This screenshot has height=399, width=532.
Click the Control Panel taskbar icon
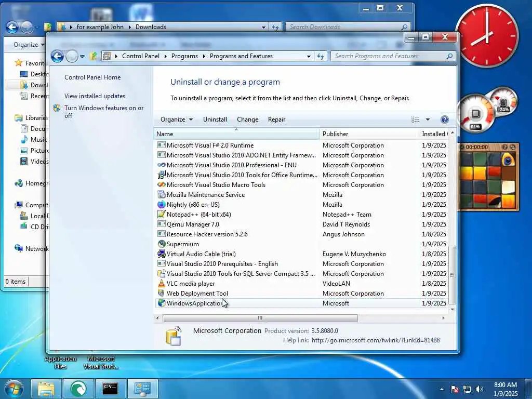pos(142,389)
